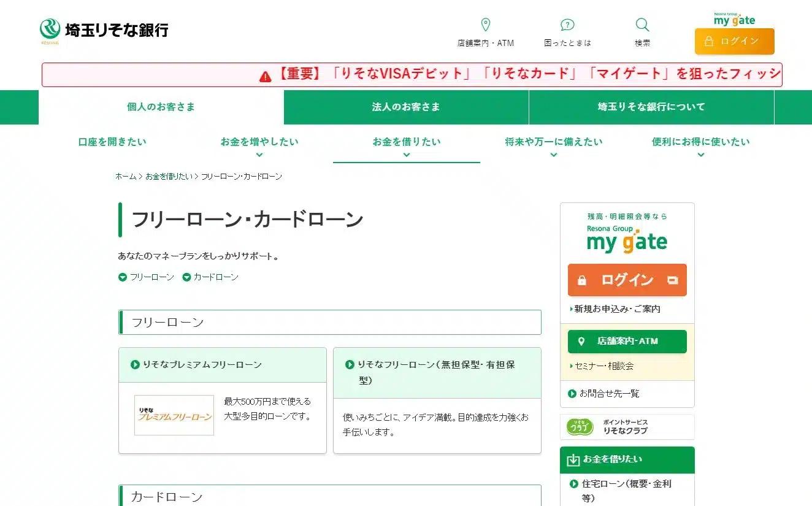Click arrow icon beside りそなプレミアムフリーローン

coord(135,365)
